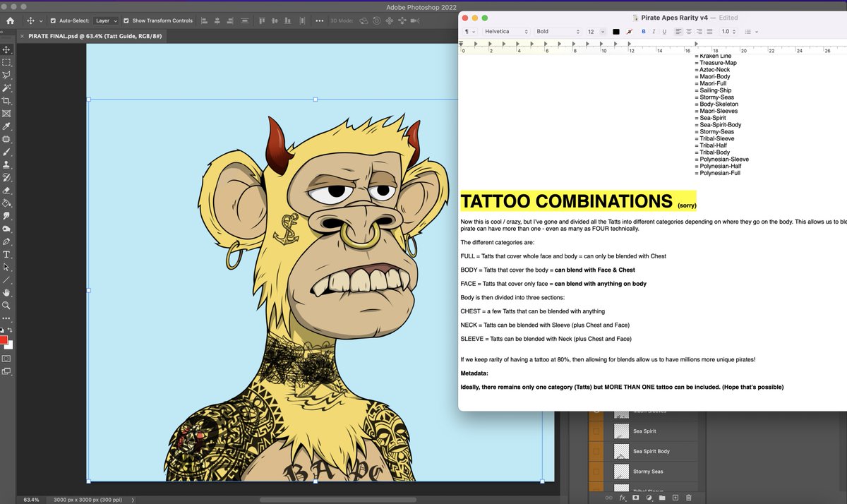Toggle visibility of Stormy Seas layer
Image resolution: width=847 pixels, height=504 pixels.
pos(596,472)
